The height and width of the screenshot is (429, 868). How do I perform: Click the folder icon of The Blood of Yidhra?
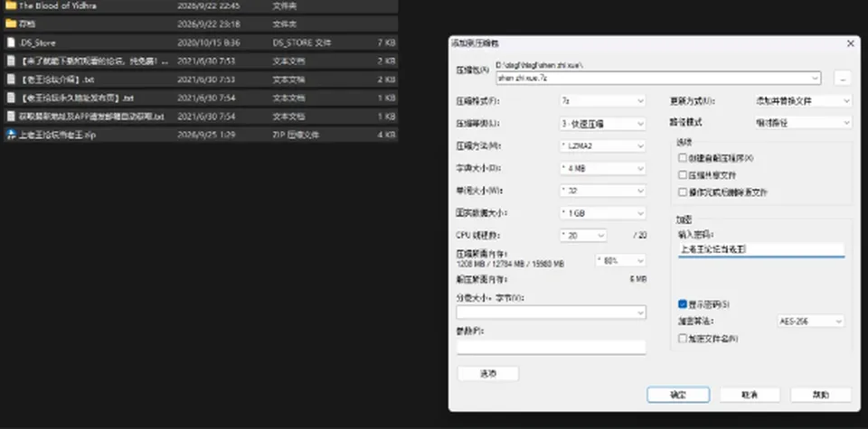(x=11, y=6)
